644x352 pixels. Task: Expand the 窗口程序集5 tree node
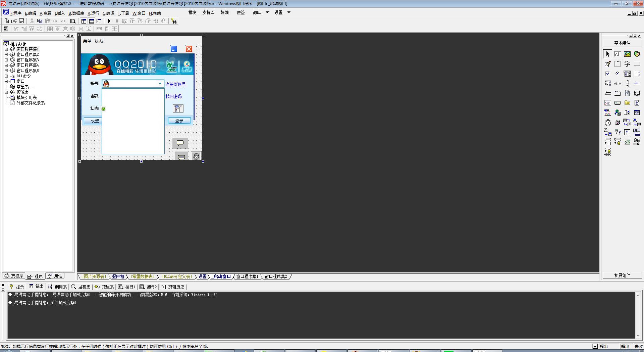pyautogui.click(x=6, y=71)
